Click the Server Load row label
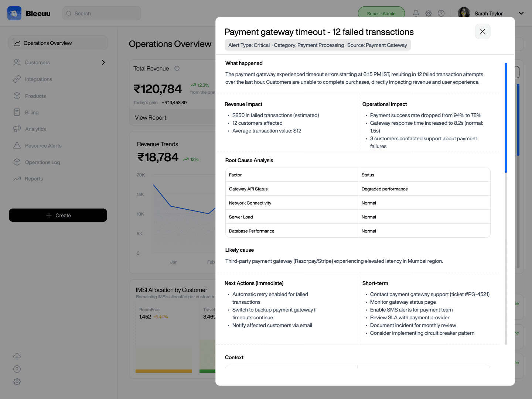Screen dimensions: 532x399 click(241, 217)
